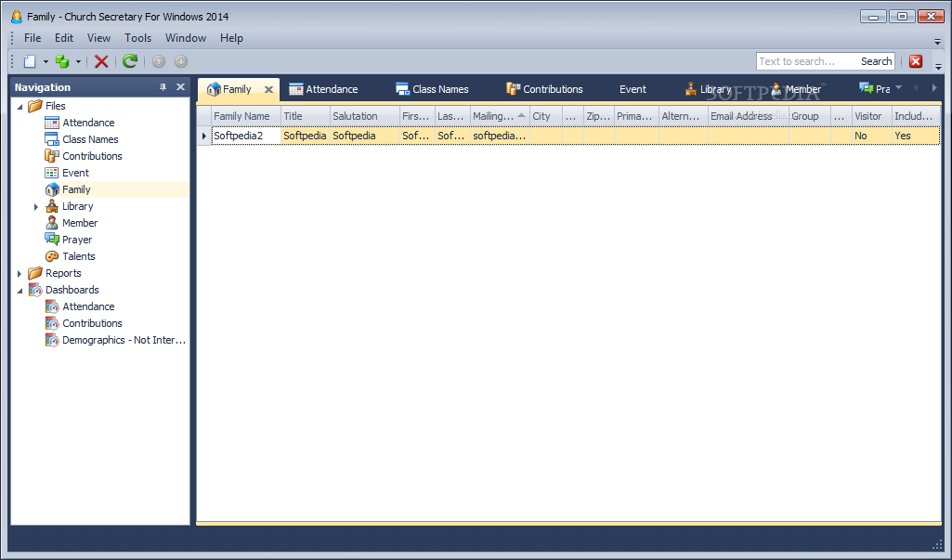
Task: Click the Email Address column header
Action: click(748, 116)
